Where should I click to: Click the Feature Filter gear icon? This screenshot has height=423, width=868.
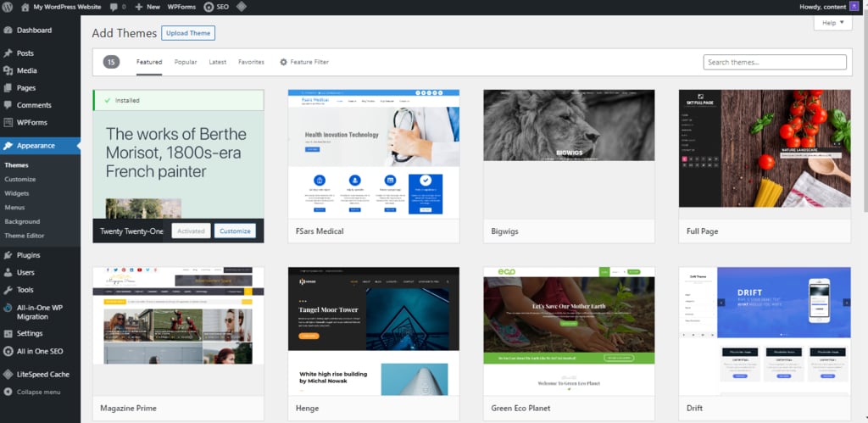pos(283,62)
